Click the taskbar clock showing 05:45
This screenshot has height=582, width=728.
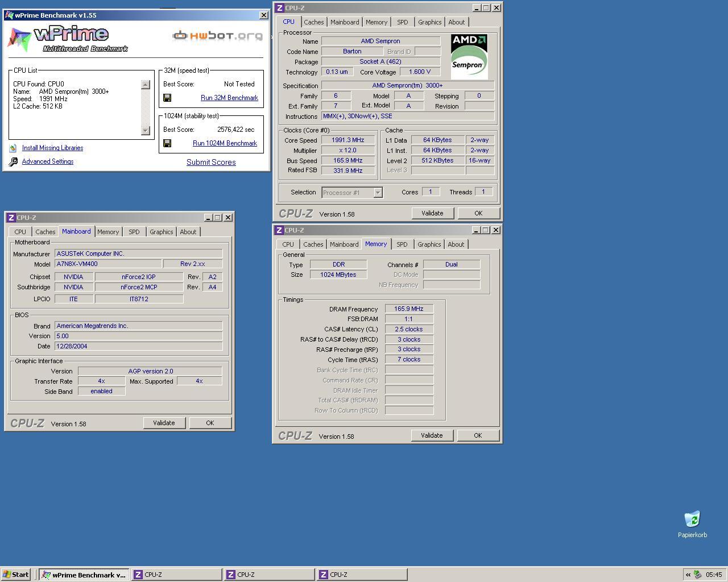pyautogui.click(x=714, y=575)
